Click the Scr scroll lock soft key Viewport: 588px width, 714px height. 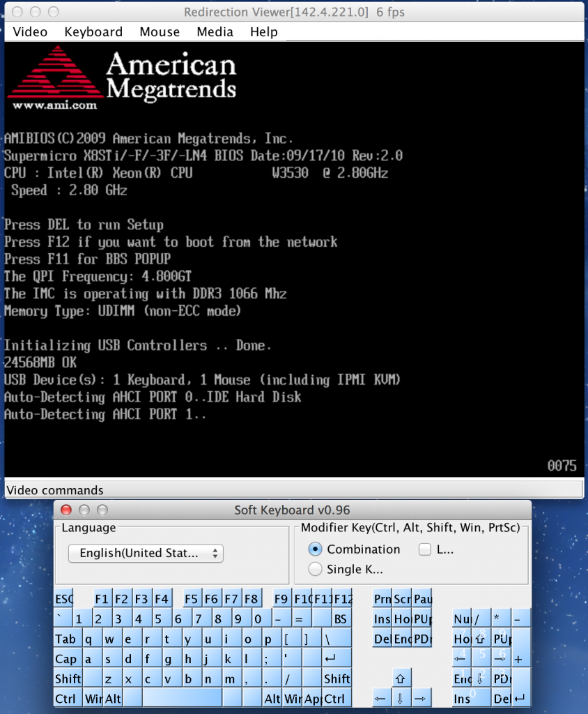402,598
